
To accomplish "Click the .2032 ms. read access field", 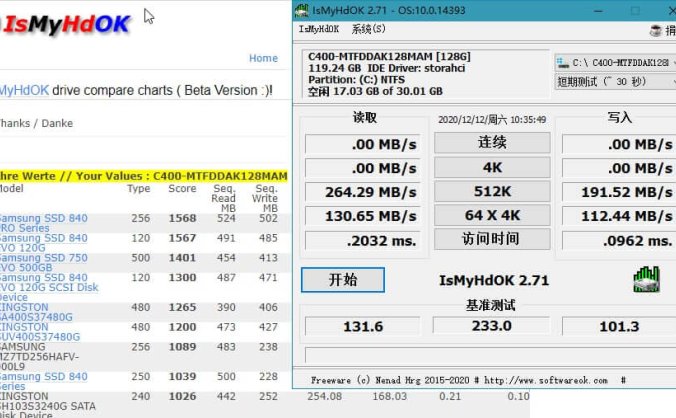I will click(x=362, y=240).
